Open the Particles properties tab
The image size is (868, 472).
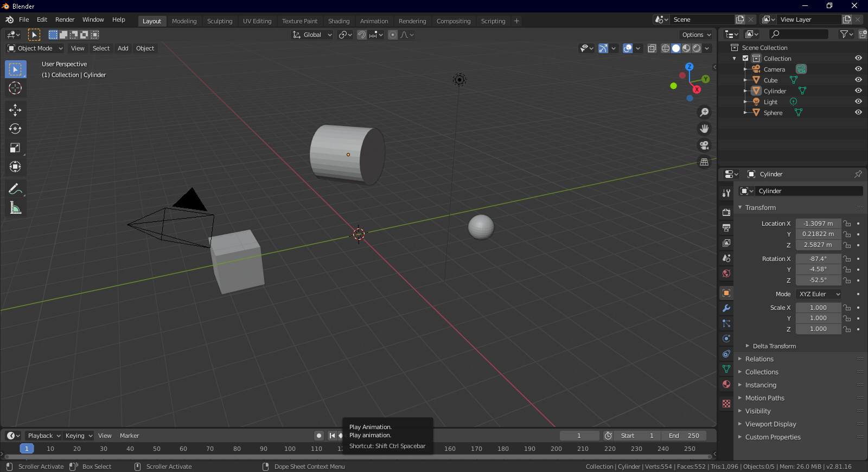coord(726,323)
